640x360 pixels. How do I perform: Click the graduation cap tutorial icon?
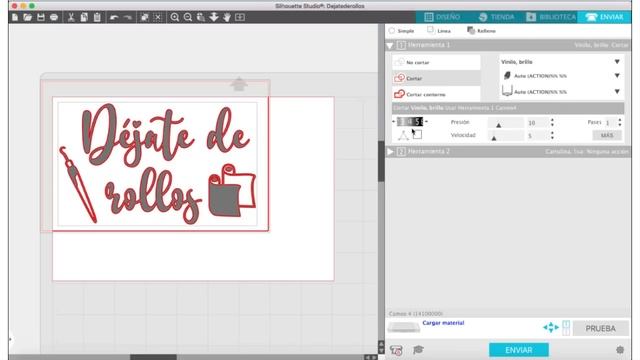tap(418, 350)
